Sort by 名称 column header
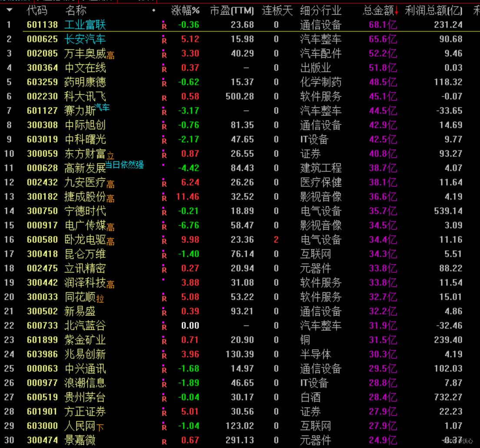The height and width of the screenshot is (448, 480). coord(76,10)
